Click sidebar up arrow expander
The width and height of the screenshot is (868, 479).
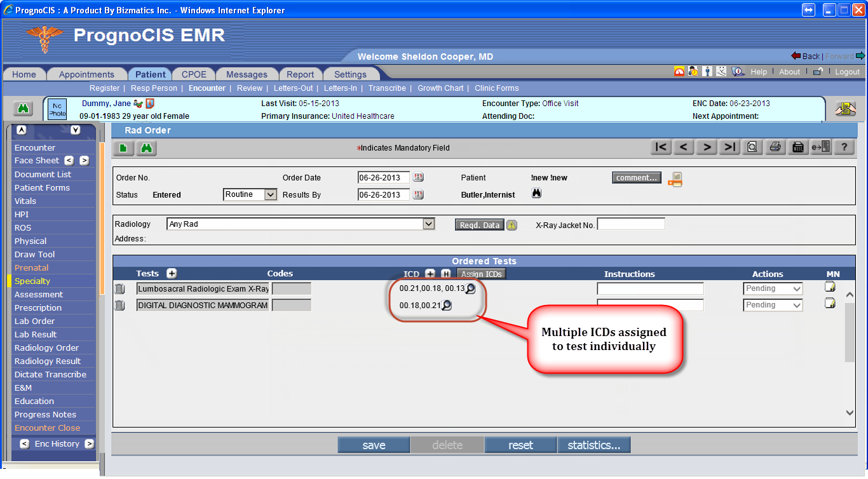click(x=21, y=130)
